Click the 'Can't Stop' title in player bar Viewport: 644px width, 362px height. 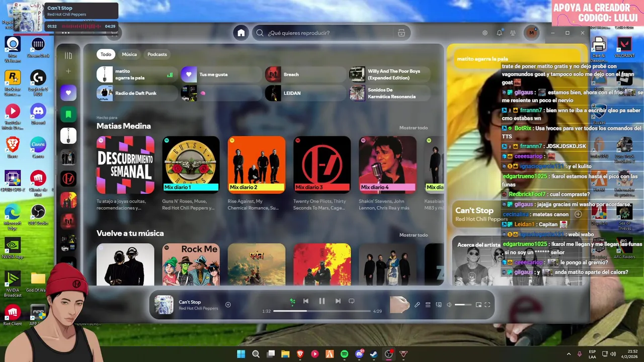click(190, 302)
